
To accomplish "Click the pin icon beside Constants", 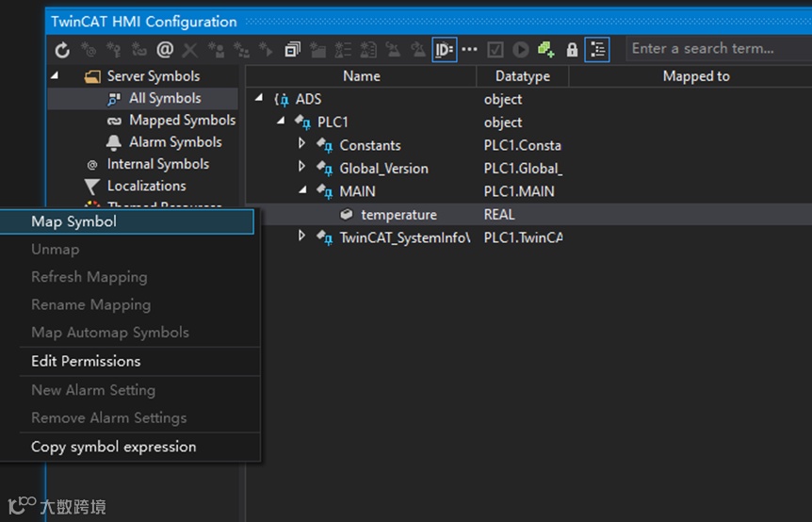I will click(x=325, y=145).
